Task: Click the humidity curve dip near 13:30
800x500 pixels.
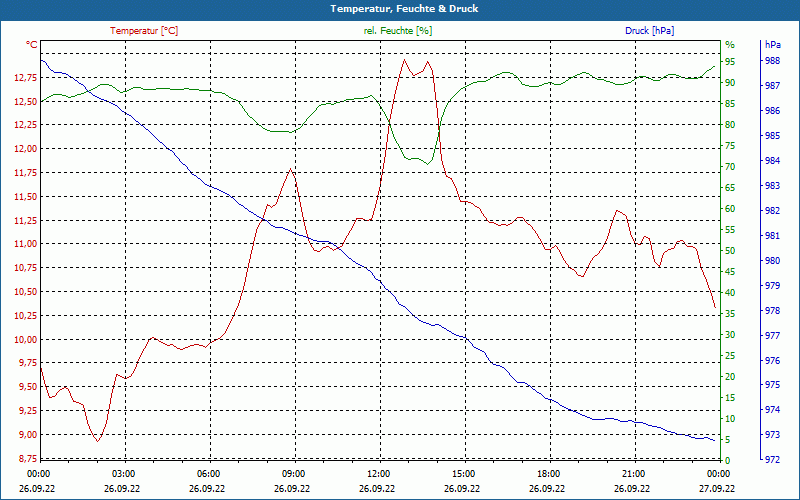Action: point(428,164)
